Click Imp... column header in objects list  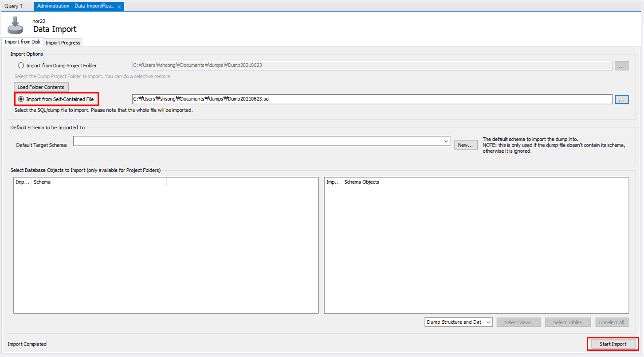(334, 182)
